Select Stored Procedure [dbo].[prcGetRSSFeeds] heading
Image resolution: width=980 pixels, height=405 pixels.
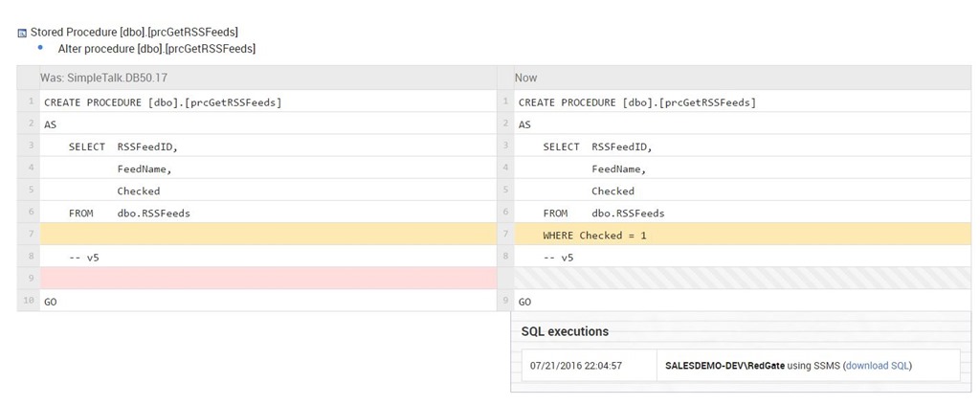[x=134, y=33]
